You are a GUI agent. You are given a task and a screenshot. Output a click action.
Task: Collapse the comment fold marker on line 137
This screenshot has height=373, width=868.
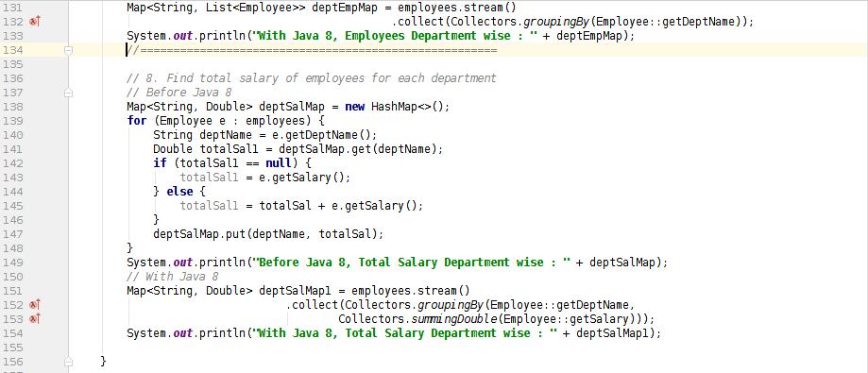click(69, 93)
